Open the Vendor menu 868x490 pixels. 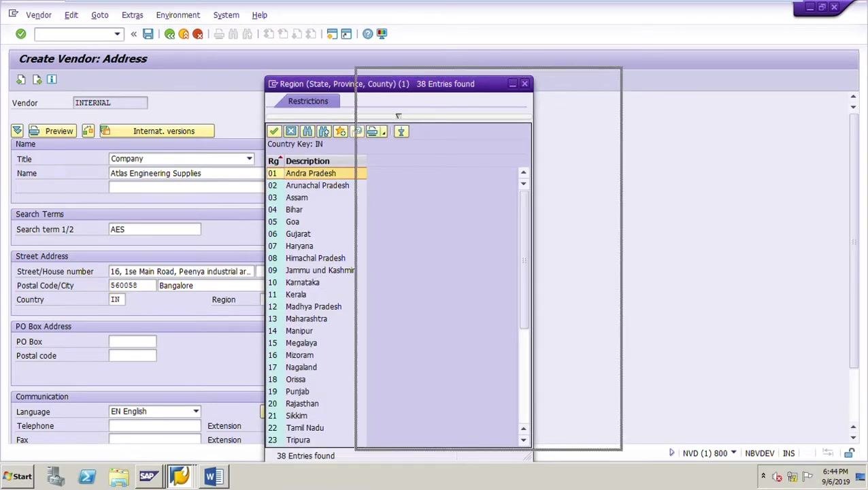click(39, 15)
